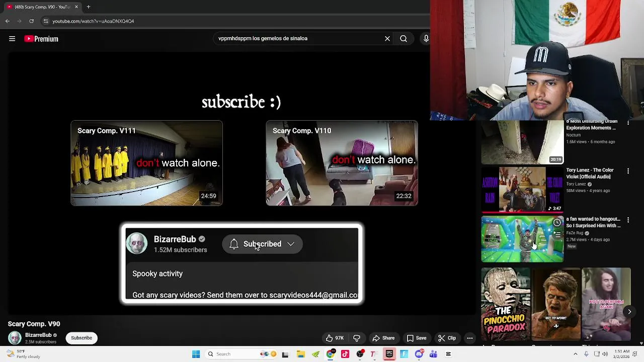The image size is (644, 362).
Task: Clear the search box text
Action: tap(387, 38)
